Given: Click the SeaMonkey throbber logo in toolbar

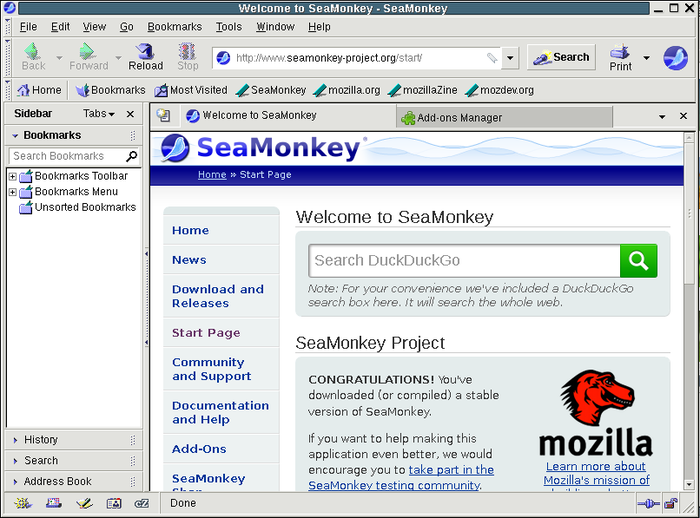Looking at the screenshot, I should pyautogui.click(x=675, y=58).
